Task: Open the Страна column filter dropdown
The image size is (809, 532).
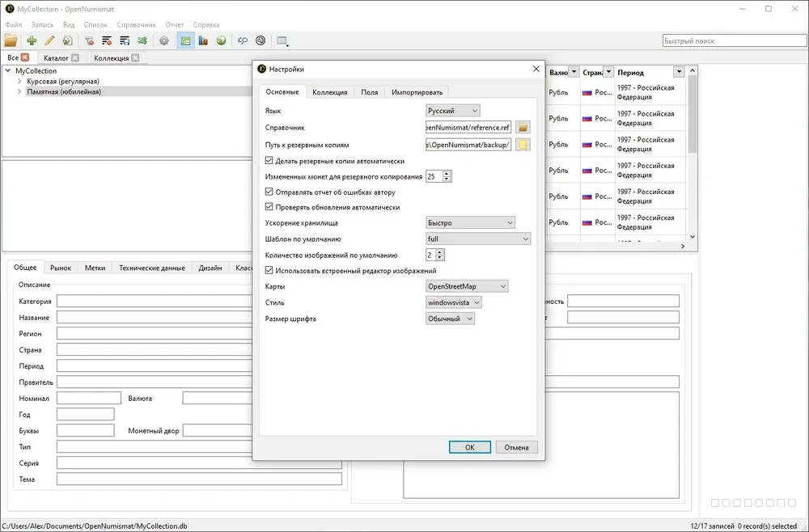Action: click(x=609, y=72)
